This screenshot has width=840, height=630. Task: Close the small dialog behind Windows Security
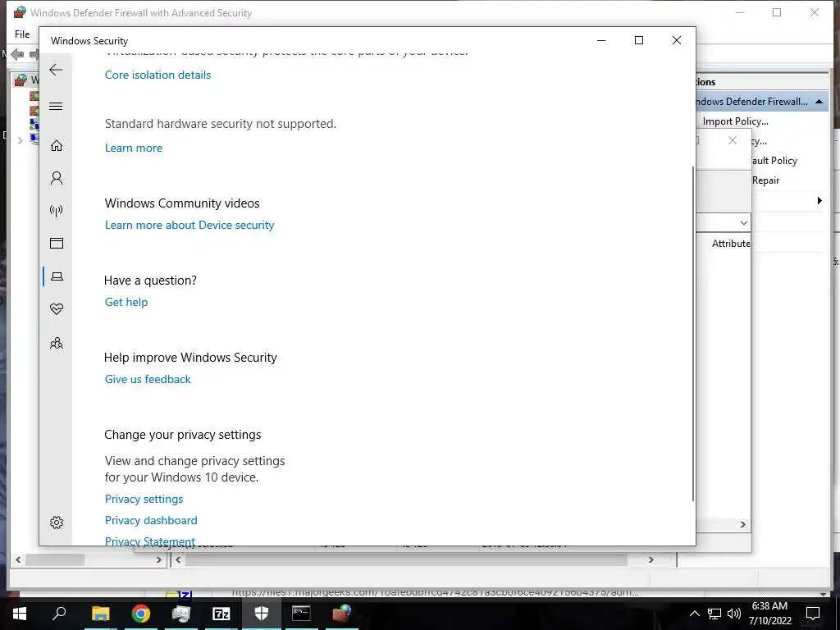pos(733,140)
